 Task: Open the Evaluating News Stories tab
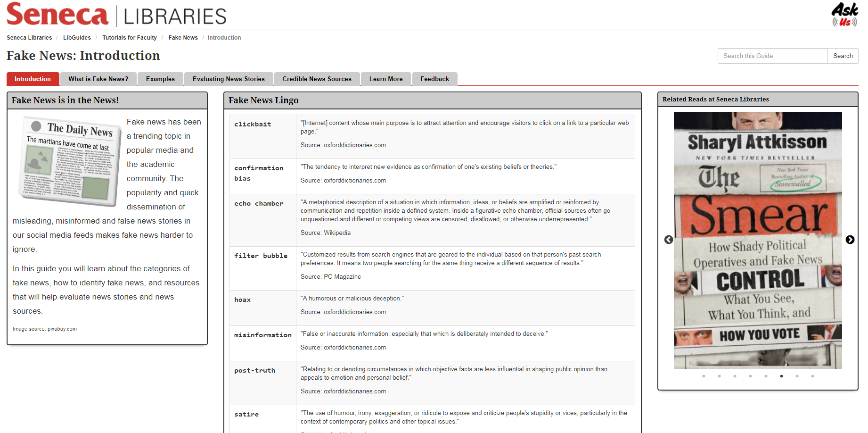point(229,79)
